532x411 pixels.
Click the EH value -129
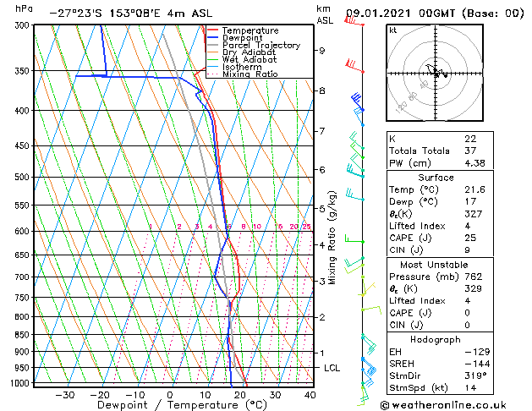(x=477, y=352)
